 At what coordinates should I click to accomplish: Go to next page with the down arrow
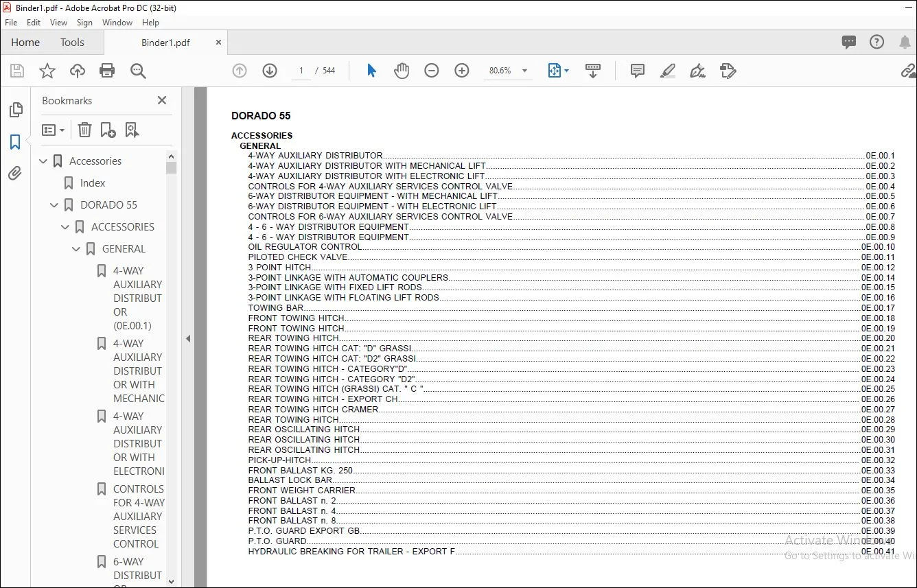(x=270, y=71)
